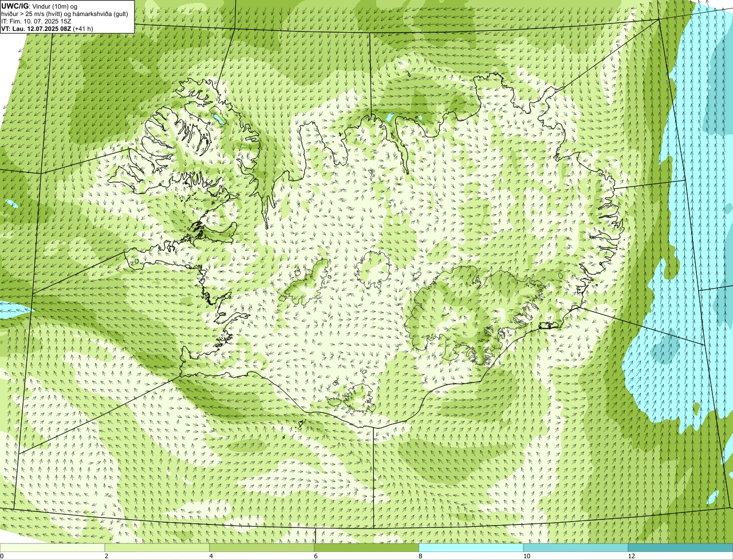The image size is (733, 560).
Task: Click the legend label '4'
Action: coord(211,556)
